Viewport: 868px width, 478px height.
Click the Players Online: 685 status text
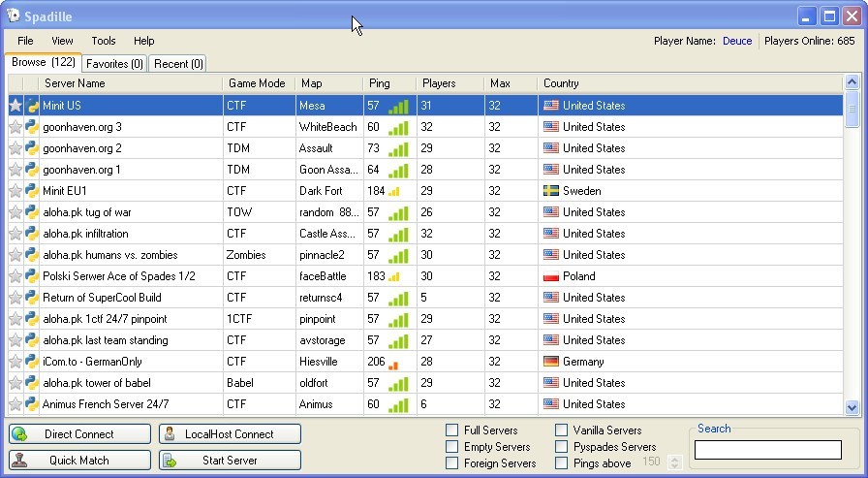[809, 41]
